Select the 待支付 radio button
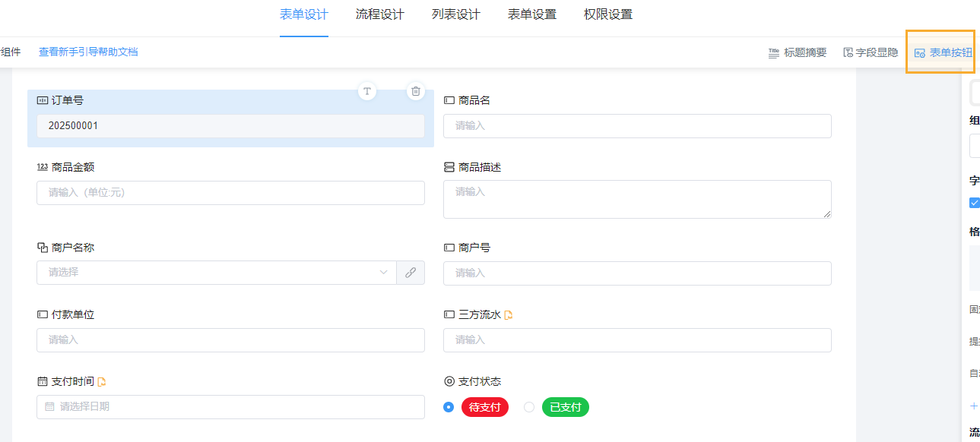The image size is (980, 442). pyautogui.click(x=449, y=407)
